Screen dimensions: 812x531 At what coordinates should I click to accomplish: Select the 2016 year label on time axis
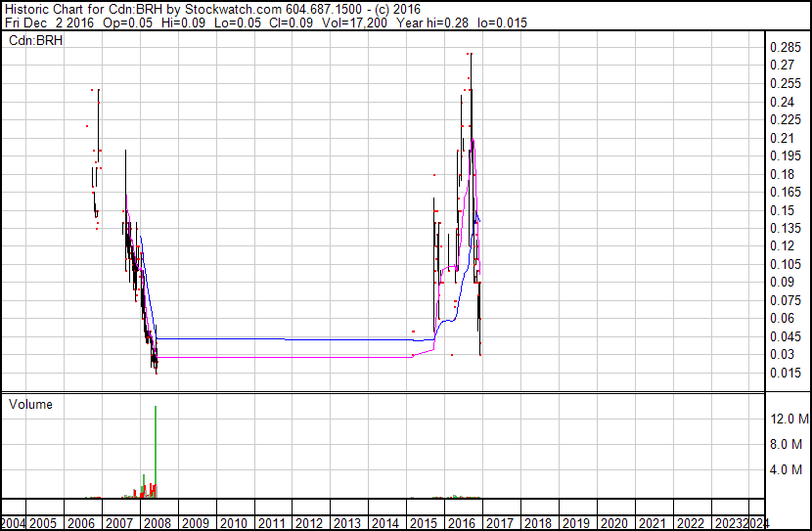462,523
